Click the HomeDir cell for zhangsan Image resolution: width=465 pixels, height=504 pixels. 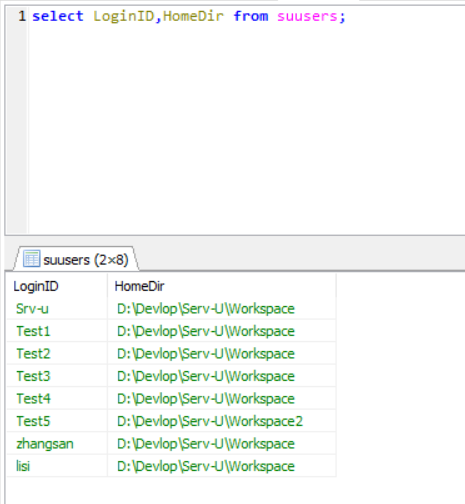[x=222, y=444]
